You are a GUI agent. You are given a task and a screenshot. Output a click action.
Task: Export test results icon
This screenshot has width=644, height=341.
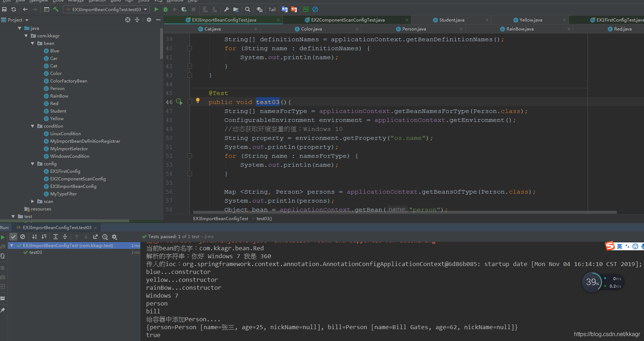95,237
